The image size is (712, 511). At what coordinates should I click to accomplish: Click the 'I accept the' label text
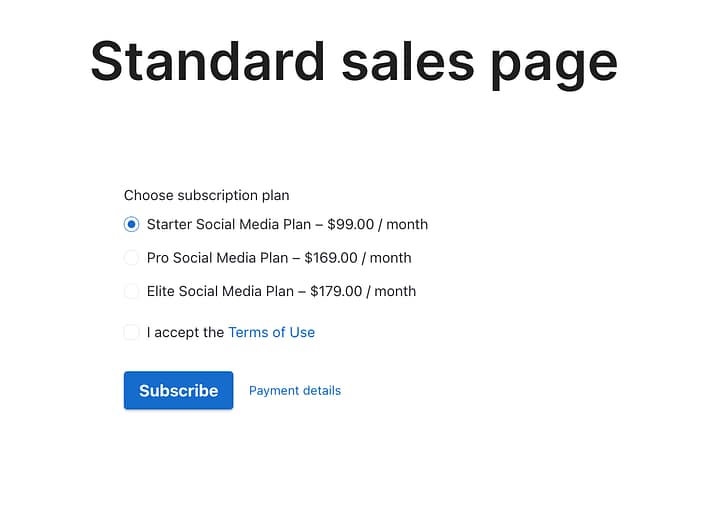click(185, 332)
